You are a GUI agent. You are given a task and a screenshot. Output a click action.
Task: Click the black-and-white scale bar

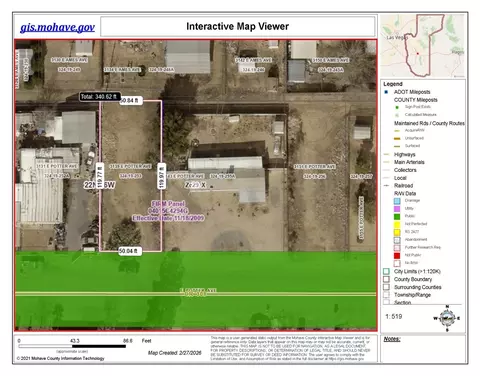[72, 346]
